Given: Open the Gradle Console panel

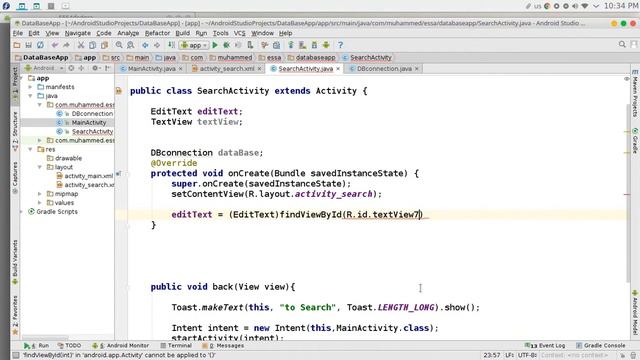Looking at the screenshot, I should 600,346.
